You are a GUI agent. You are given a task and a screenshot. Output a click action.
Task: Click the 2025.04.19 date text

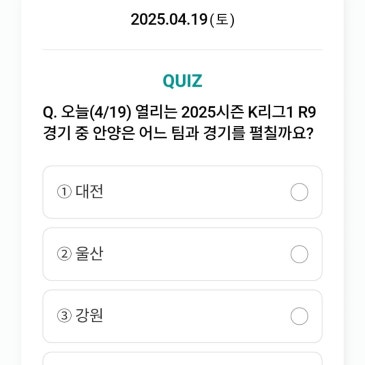(x=169, y=20)
